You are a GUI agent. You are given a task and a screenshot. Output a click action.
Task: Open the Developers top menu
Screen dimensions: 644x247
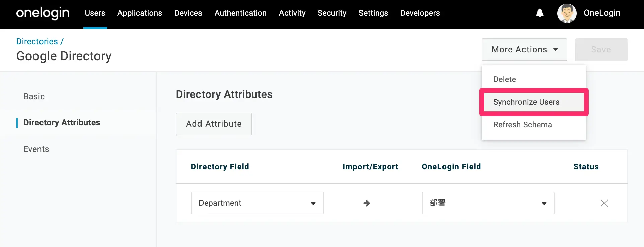click(x=420, y=13)
